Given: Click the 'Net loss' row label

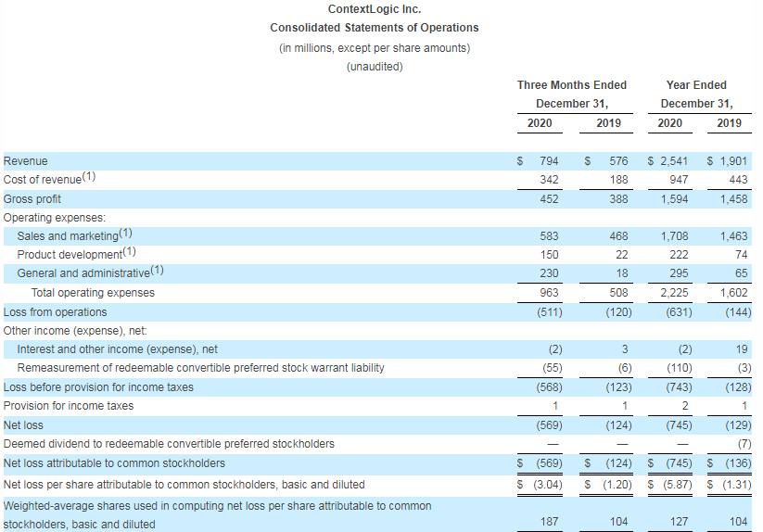Looking at the screenshot, I should point(23,424).
